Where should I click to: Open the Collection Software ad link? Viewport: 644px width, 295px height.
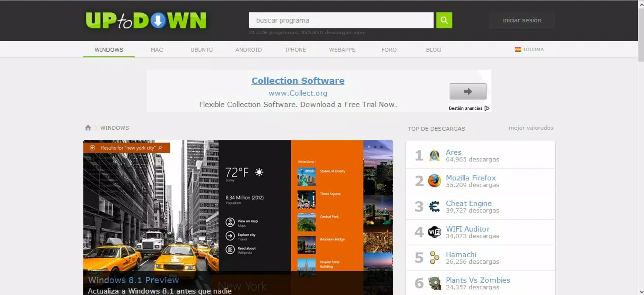[298, 81]
